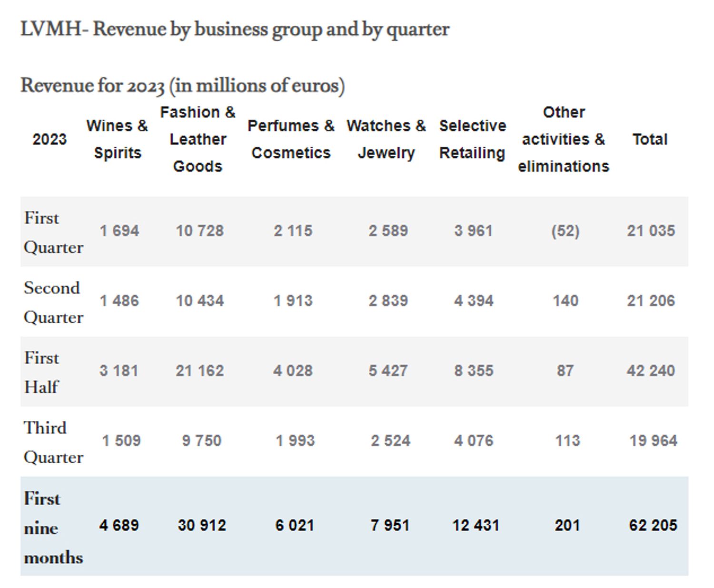Click 'Other activities & eliminations' header
714x588 pixels.
(564, 139)
